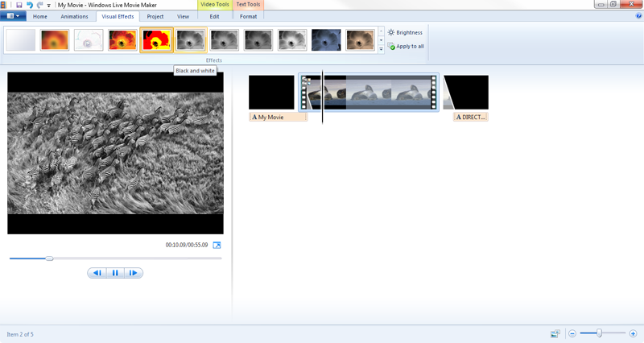Apply the sepia tone effect
The width and height of the screenshot is (644, 343).
coord(360,39)
